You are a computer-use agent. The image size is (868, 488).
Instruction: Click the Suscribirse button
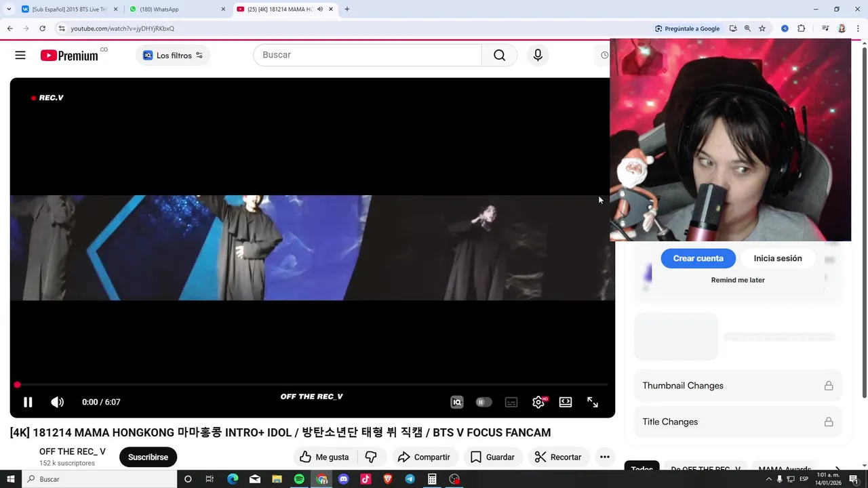pos(148,457)
